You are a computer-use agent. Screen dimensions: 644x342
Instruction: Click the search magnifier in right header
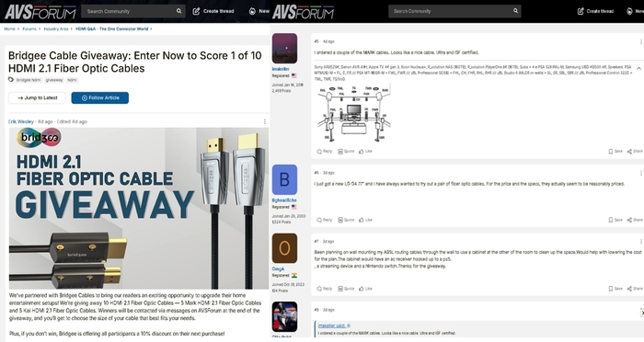tap(515, 11)
